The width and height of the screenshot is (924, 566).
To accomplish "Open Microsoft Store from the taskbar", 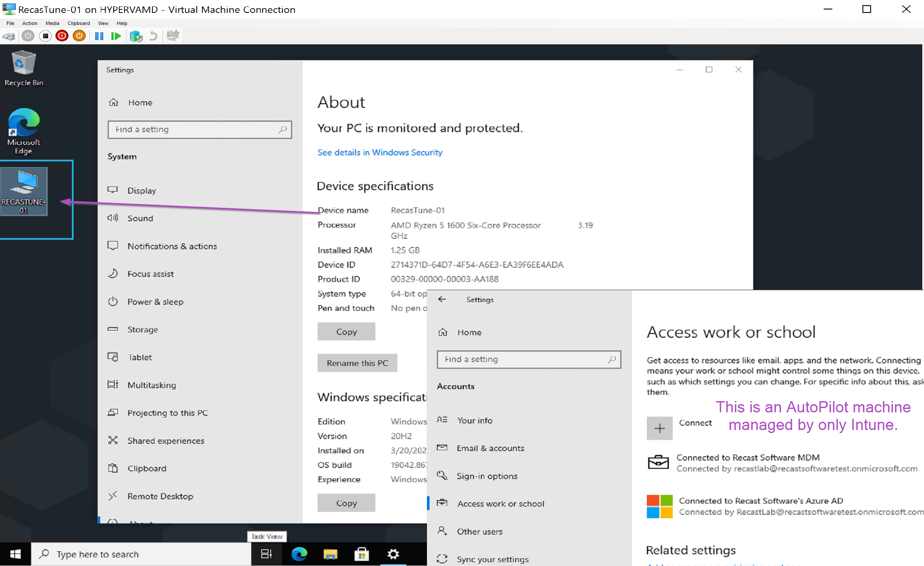I will pos(362,554).
